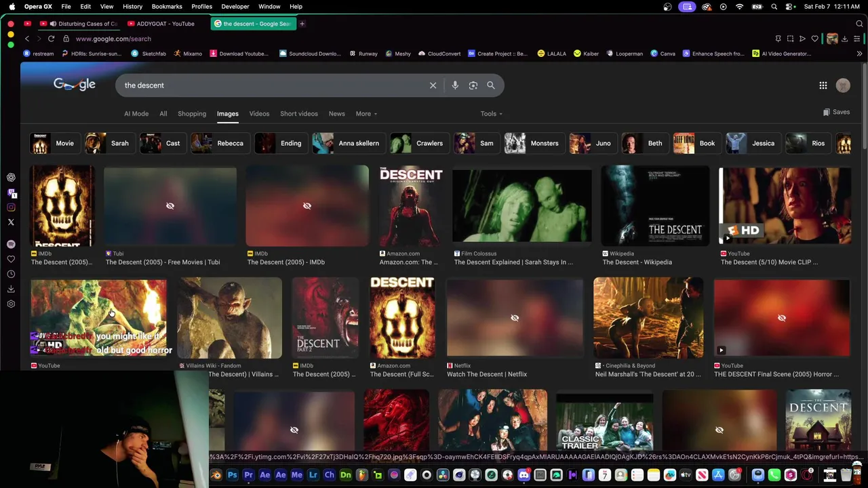The image size is (868, 488).
Task: Open the Developer menu
Action: pos(235,7)
